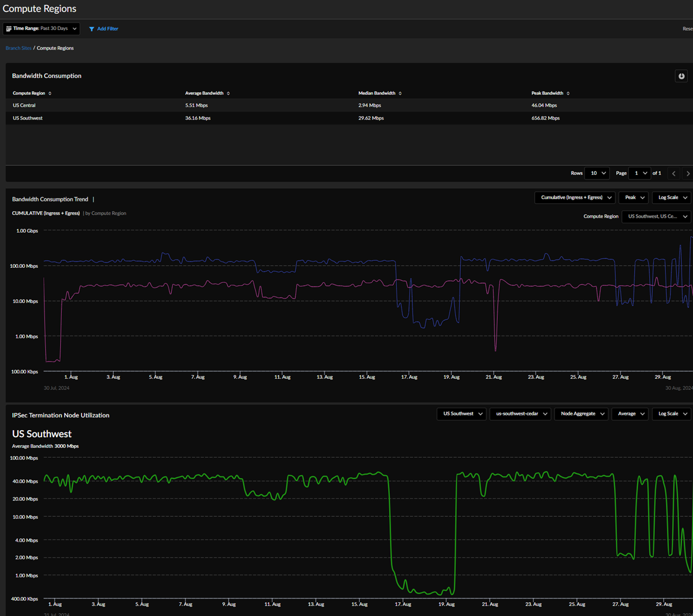
Task: Open the Compute Region selector in trend chart
Action: (657, 216)
